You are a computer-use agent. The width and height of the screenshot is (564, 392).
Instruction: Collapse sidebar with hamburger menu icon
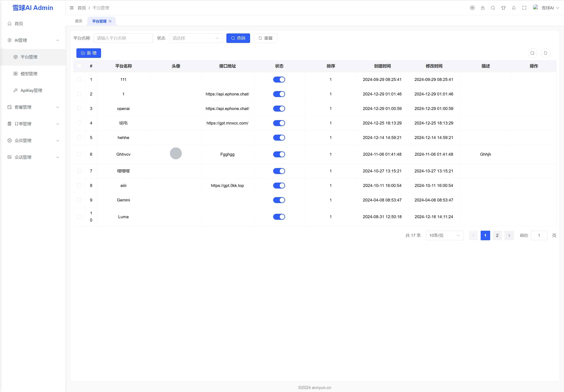[x=71, y=8]
